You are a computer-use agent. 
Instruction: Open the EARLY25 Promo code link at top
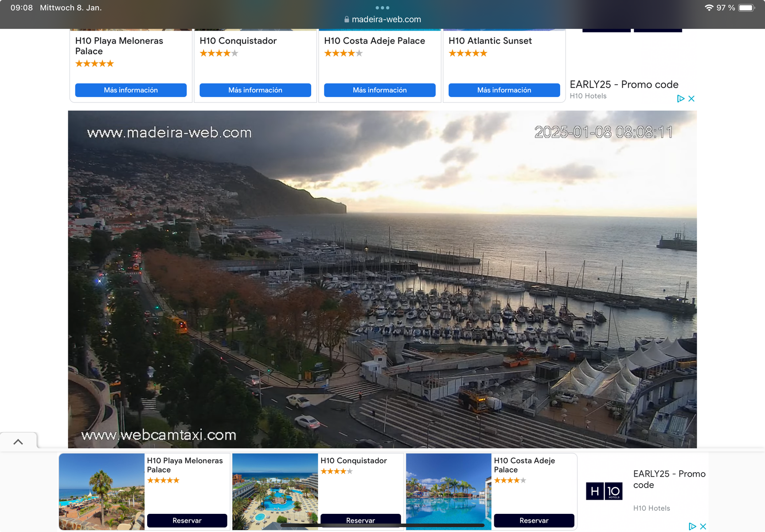pyautogui.click(x=624, y=84)
